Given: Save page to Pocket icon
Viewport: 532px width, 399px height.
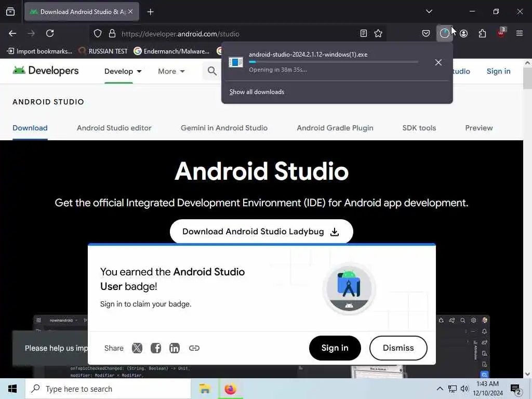Looking at the screenshot, I should (426, 33).
